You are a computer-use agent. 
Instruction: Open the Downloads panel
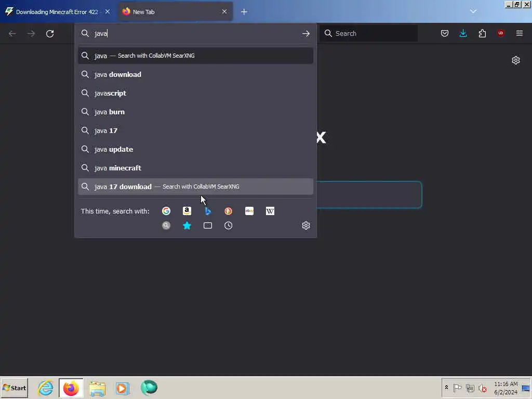[463, 33]
